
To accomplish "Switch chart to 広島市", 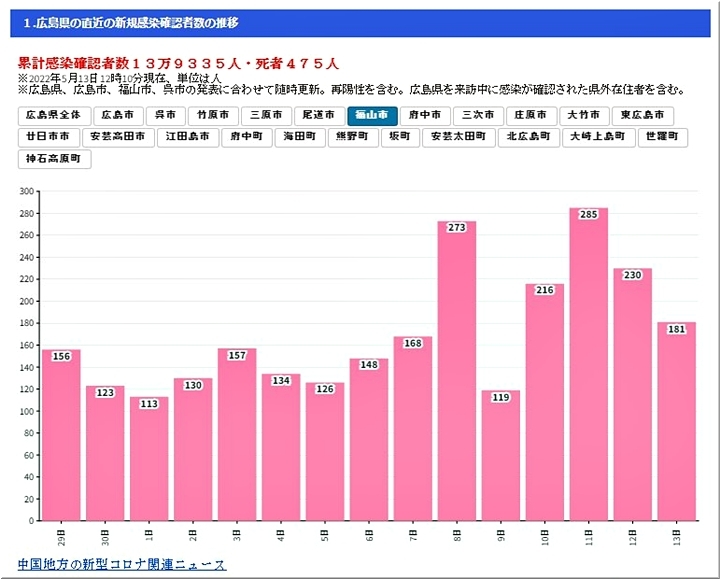I will click(117, 116).
